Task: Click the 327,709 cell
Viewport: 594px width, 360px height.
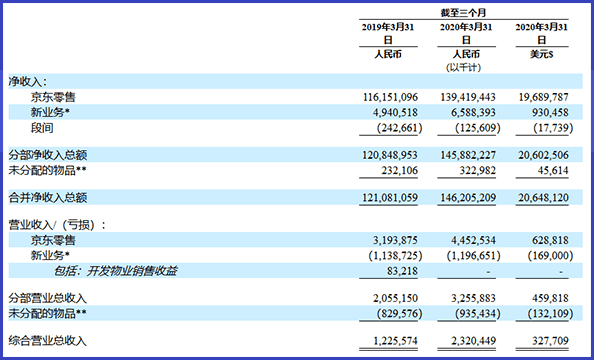Action: [x=550, y=341]
